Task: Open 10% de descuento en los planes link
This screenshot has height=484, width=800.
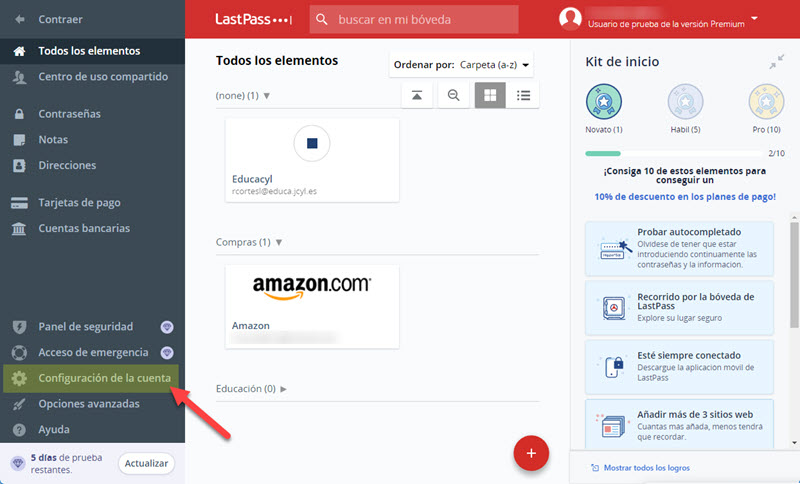Action: click(685, 197)
